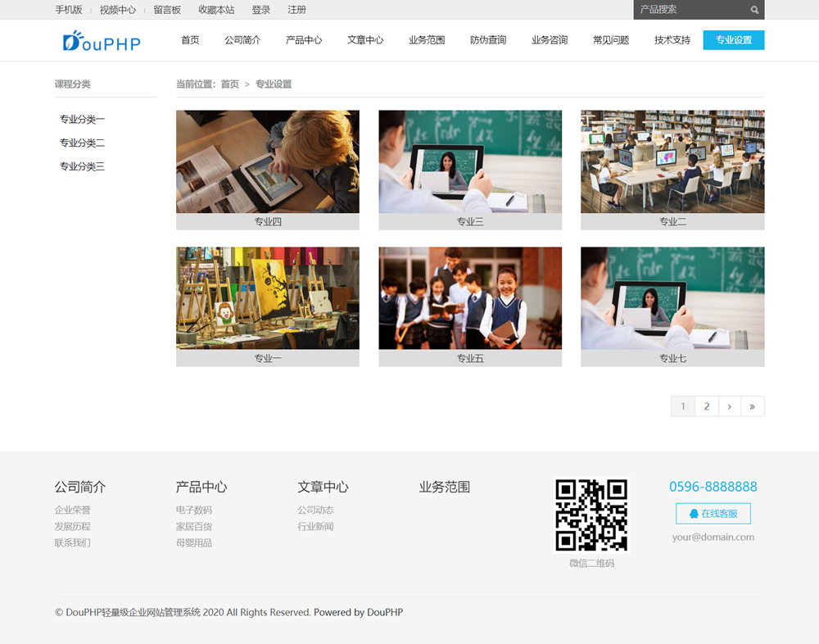Image resolution: width=819 pixels, height=644 pixels.
Task: Click the 专业五 caption label
Action: coord(470,359)
